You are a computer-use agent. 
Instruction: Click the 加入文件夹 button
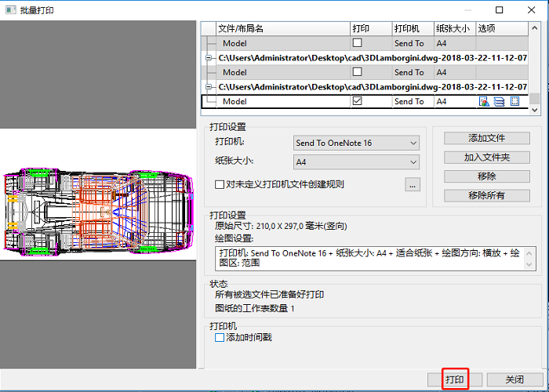[x=487, y=158]
